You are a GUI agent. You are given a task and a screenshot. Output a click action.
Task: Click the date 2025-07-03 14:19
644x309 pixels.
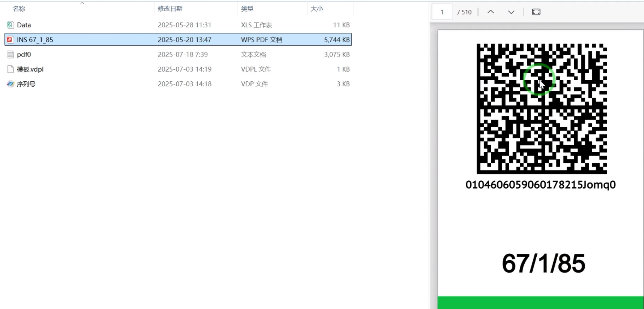[x=184, y=69]
